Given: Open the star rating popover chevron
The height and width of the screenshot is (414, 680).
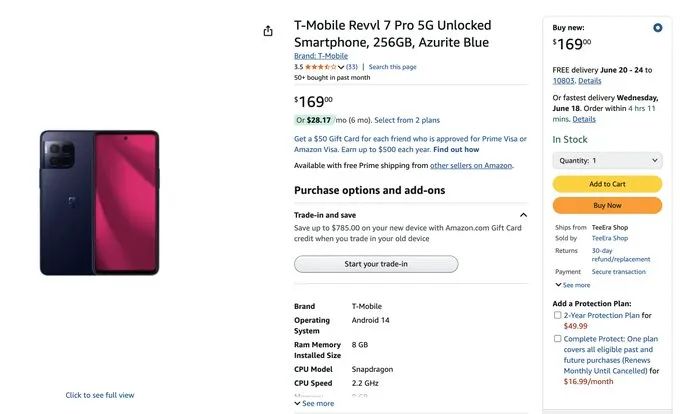Looking at the screenshot, I should pyautogui.click(x=342, y=67).
